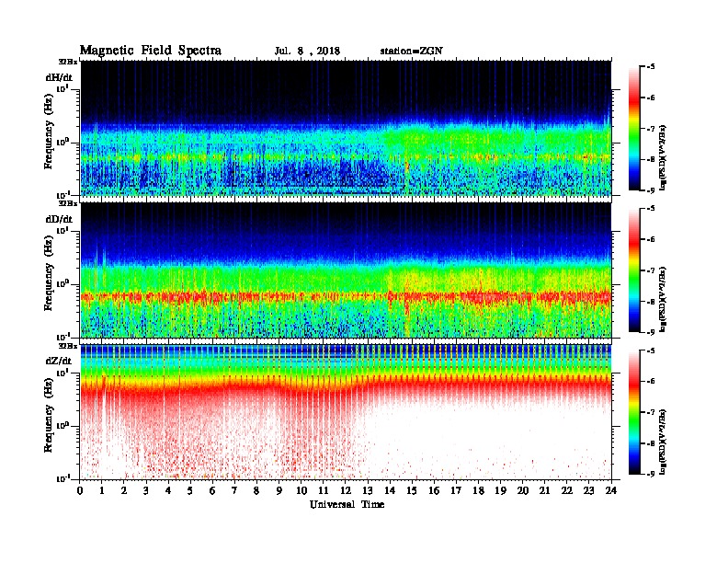
Task: Click the hour 21 tick label
Action: 544,490
